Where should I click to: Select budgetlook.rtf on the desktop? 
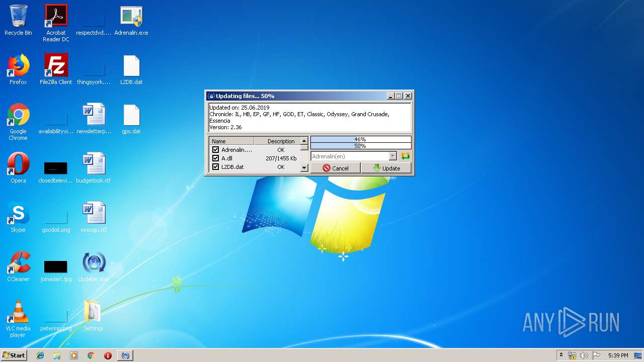(94, 168)
